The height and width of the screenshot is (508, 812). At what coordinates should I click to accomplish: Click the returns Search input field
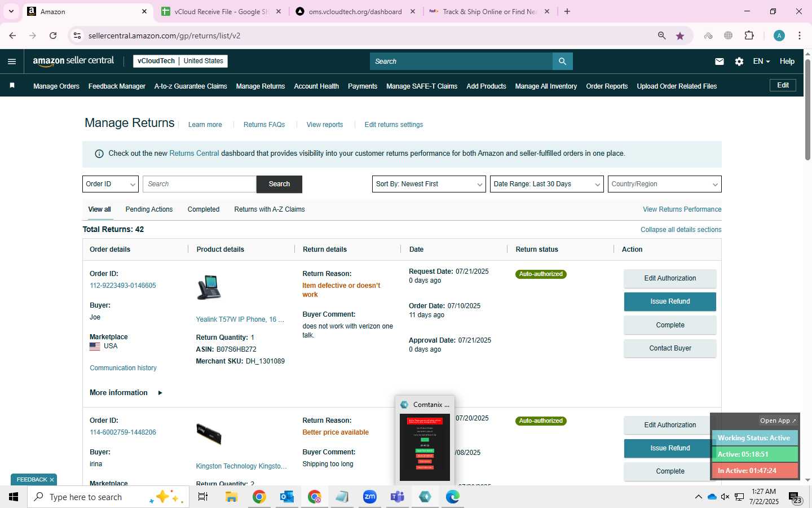click(200, 184)
